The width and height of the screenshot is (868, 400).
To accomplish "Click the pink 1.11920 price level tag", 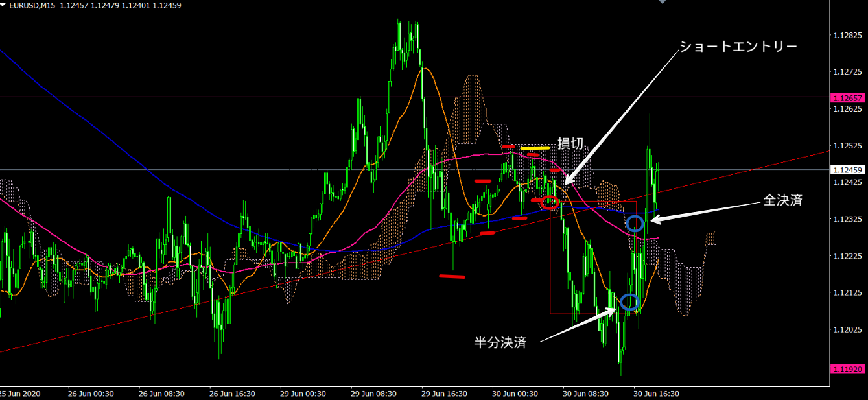I will coord(847,368).
